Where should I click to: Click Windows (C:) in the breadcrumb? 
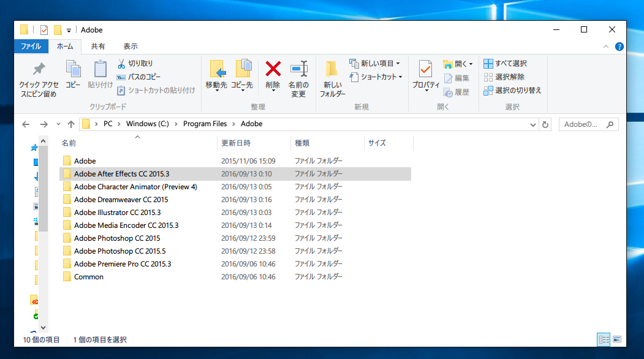click(x=148, y=124)
